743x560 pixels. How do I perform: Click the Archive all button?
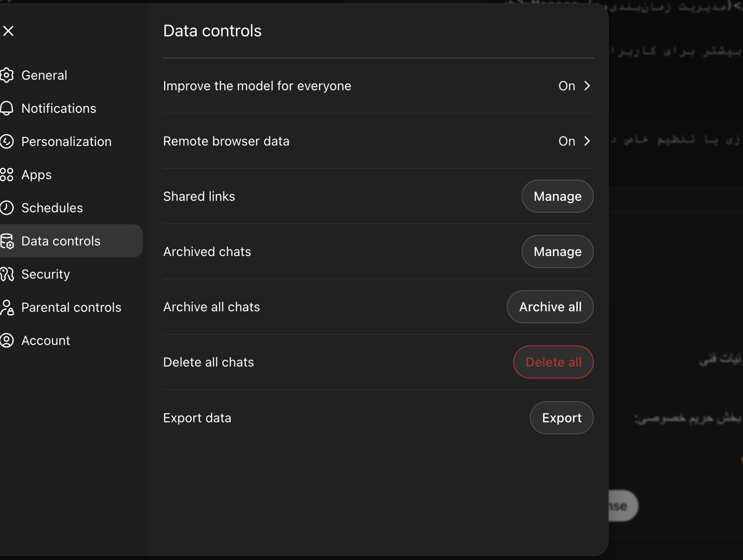pos(550,307)
